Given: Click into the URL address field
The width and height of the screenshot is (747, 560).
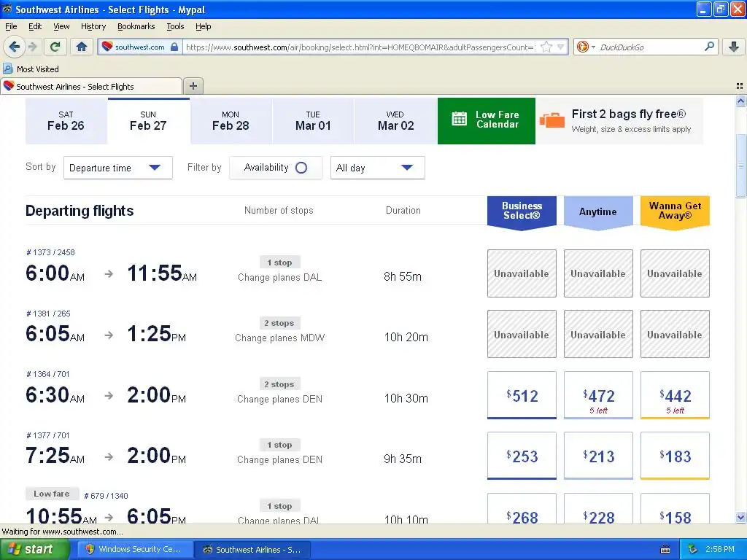Looking at the screenshot, I should (x=361, y=47).
